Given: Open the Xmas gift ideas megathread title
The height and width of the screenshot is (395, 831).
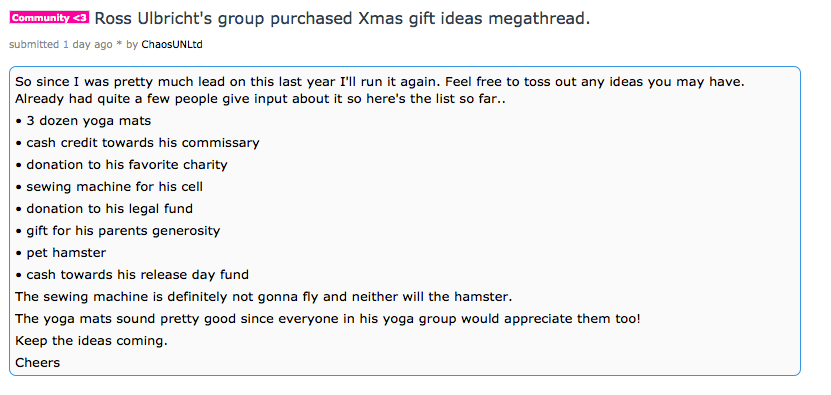Looking at the screenshot, I should (x=342, y=19).
